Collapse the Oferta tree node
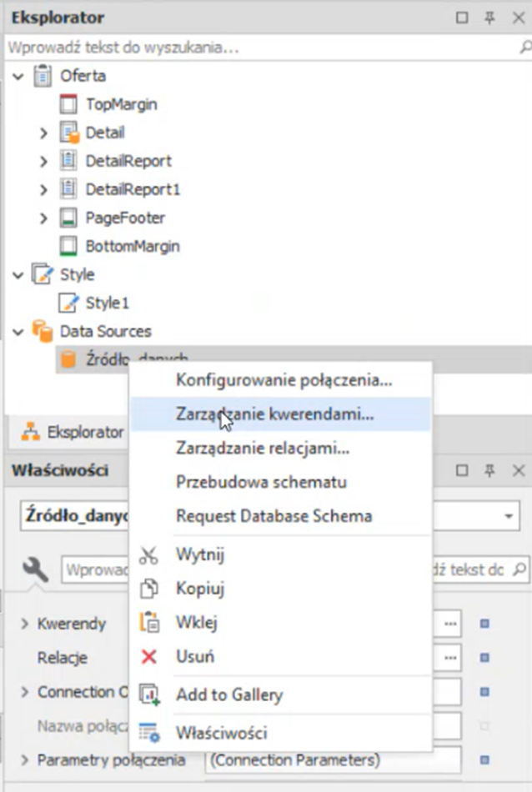Image resolution: width=532 pixels, height=792 pixels. click(x=18, y=77)
